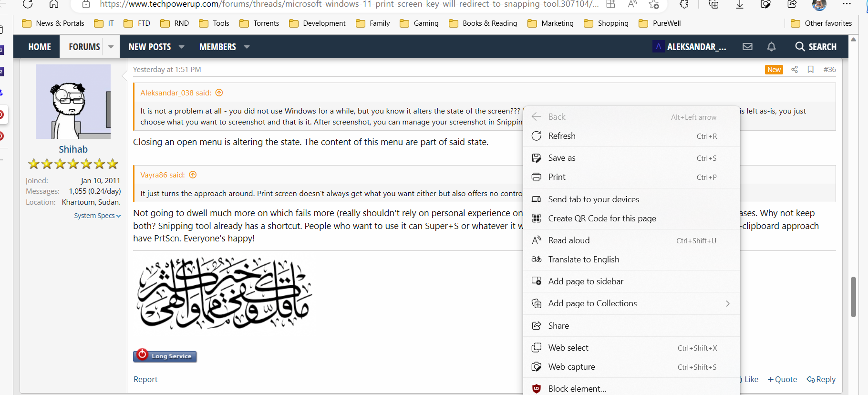
Task: Open browser settings and more menu
Action: point(847,4)
